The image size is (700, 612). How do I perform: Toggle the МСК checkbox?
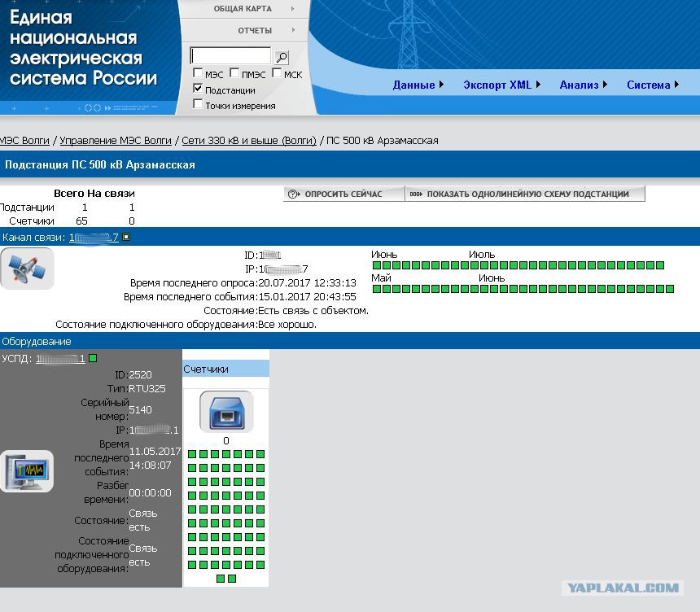click(x=277, y=72)
